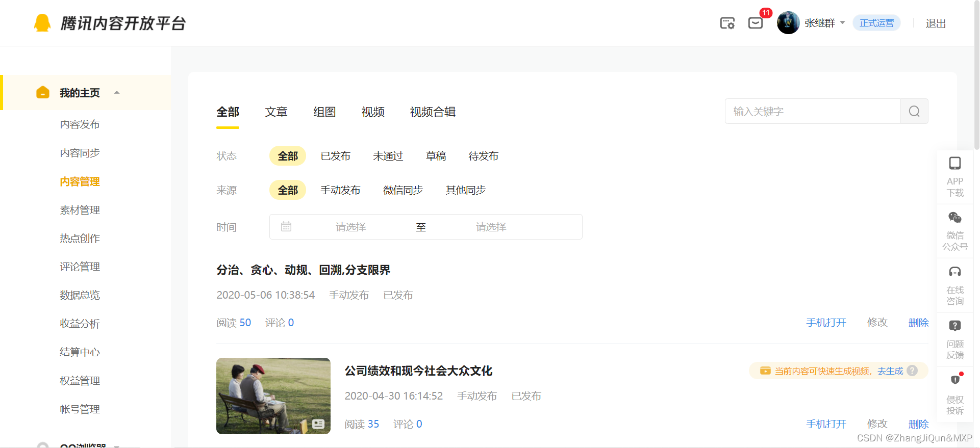Filter source by 手动发布
This screenshot has height=448, width=980.
point(340,190)
